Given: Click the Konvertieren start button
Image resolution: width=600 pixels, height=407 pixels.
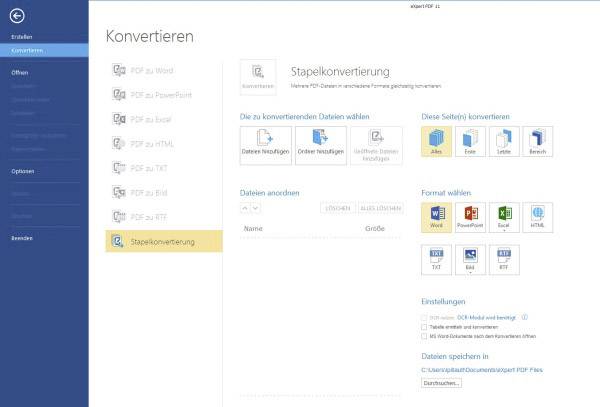Looking at the screenshot, I should [258, 77].
